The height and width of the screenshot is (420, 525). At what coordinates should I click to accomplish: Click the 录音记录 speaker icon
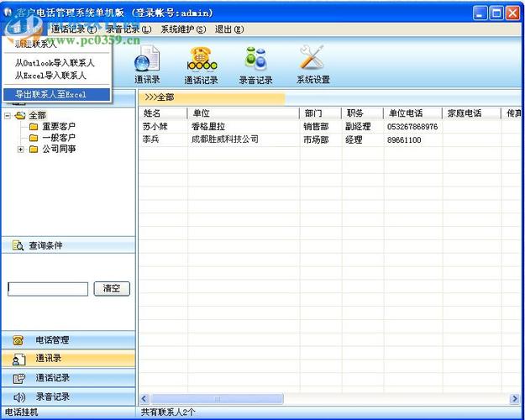19,397
